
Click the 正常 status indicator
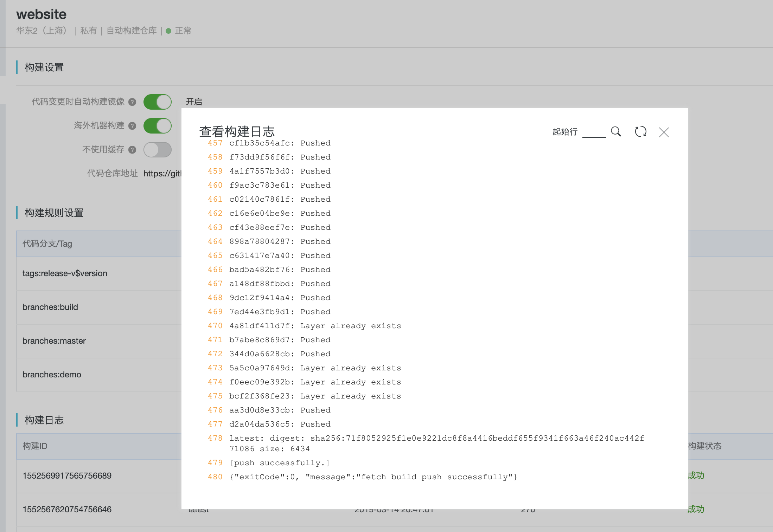pos(179,31)
